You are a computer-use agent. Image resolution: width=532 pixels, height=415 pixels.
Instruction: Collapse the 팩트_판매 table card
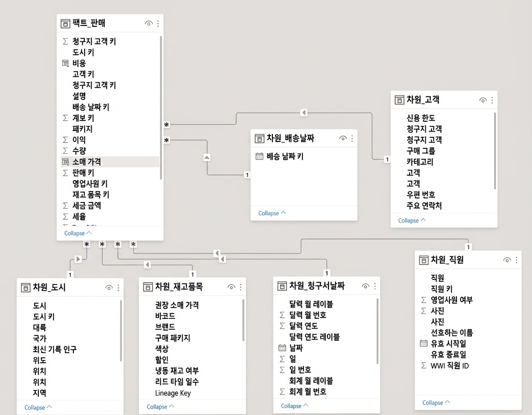78,233
